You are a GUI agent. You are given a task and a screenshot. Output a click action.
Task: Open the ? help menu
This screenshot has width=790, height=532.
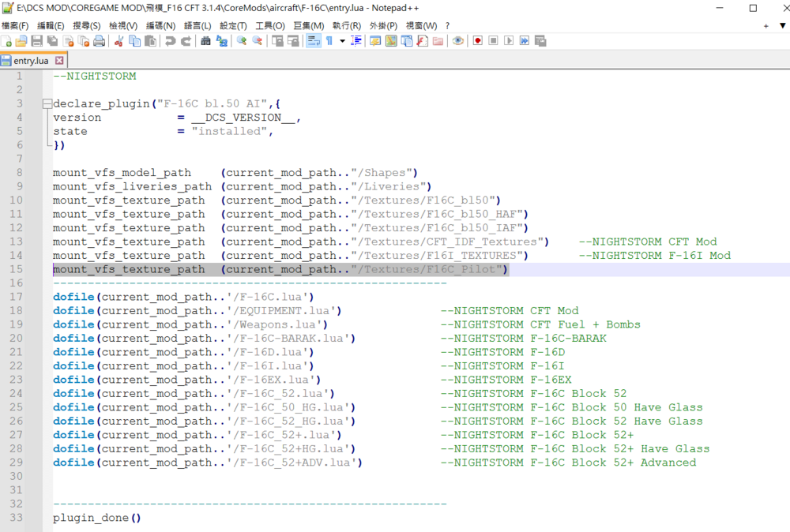(x=447, y=26)
